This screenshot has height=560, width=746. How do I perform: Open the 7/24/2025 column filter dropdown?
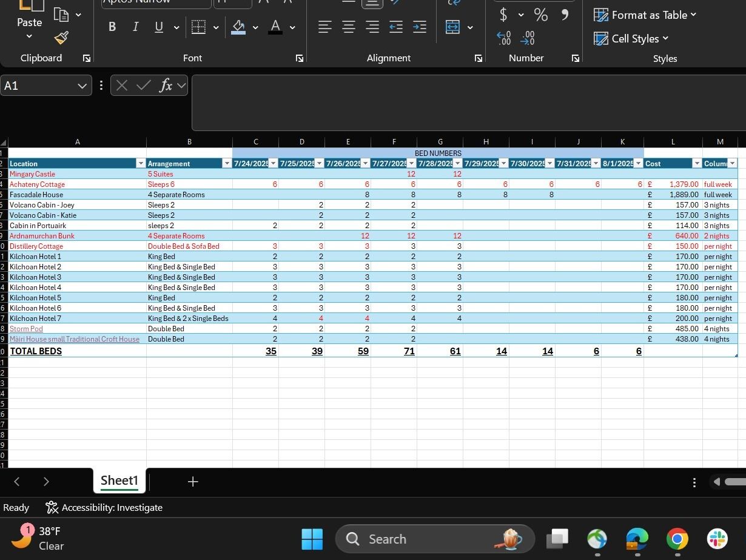[x=273, y=164]
